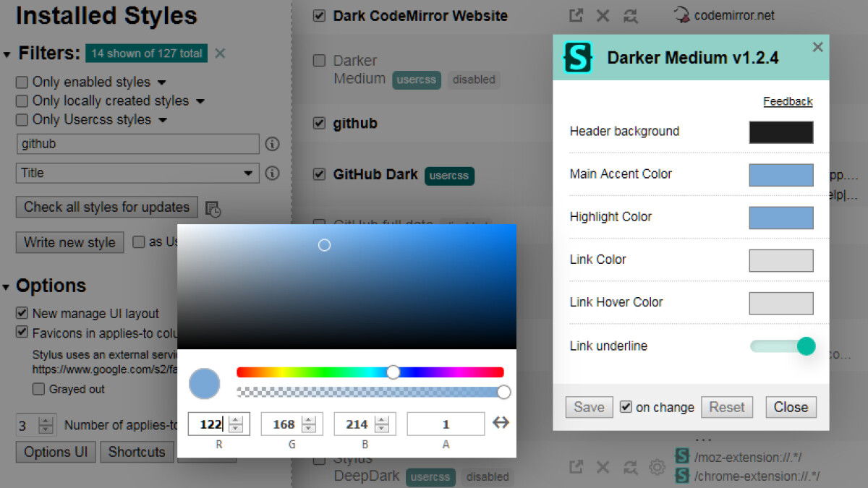The height and width of the screenshot is (488, 868).
Task: Delete the Dark CodeMirror Website style via X icon
Action: click(602, 15)
